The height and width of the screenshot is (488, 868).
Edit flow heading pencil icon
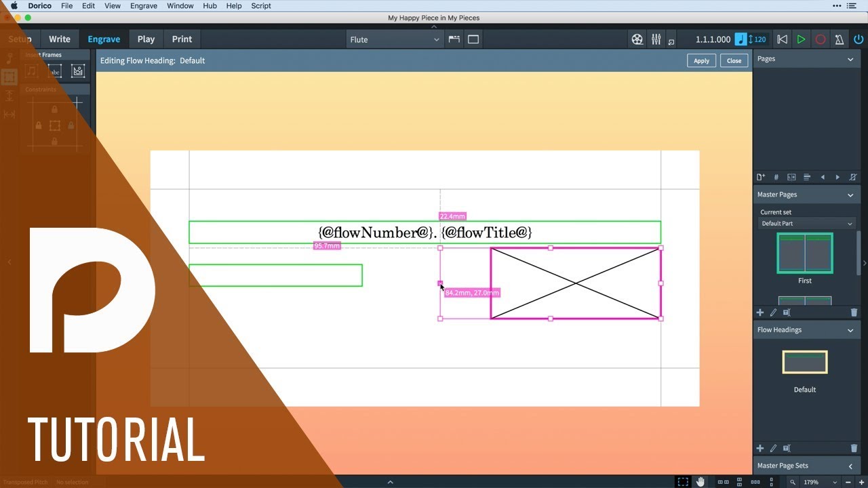tap(773, 448)
